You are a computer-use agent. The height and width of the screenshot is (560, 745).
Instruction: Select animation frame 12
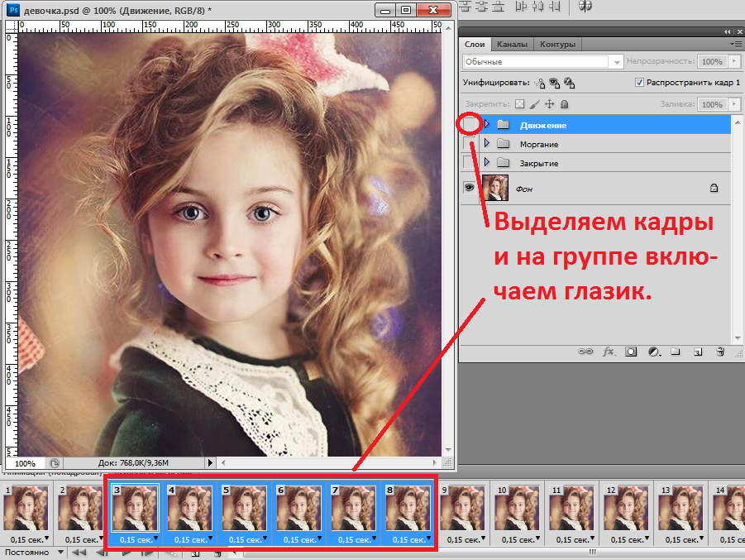pos(627,508)
